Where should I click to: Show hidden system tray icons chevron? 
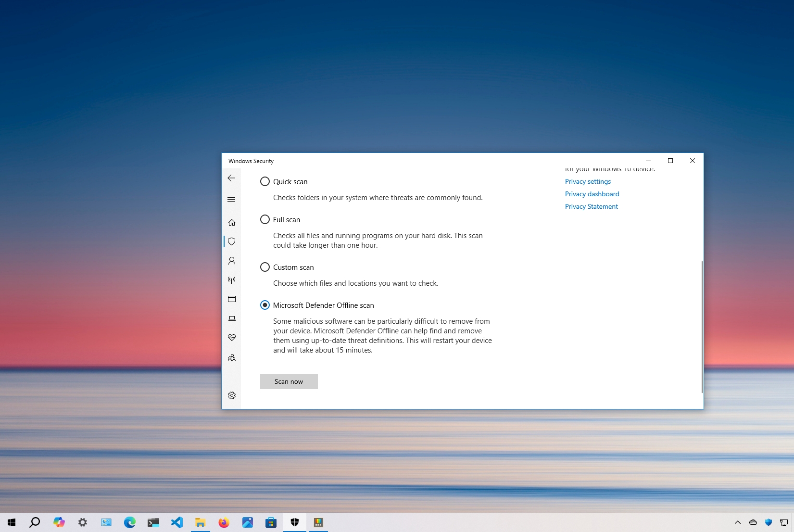(737, 522)
